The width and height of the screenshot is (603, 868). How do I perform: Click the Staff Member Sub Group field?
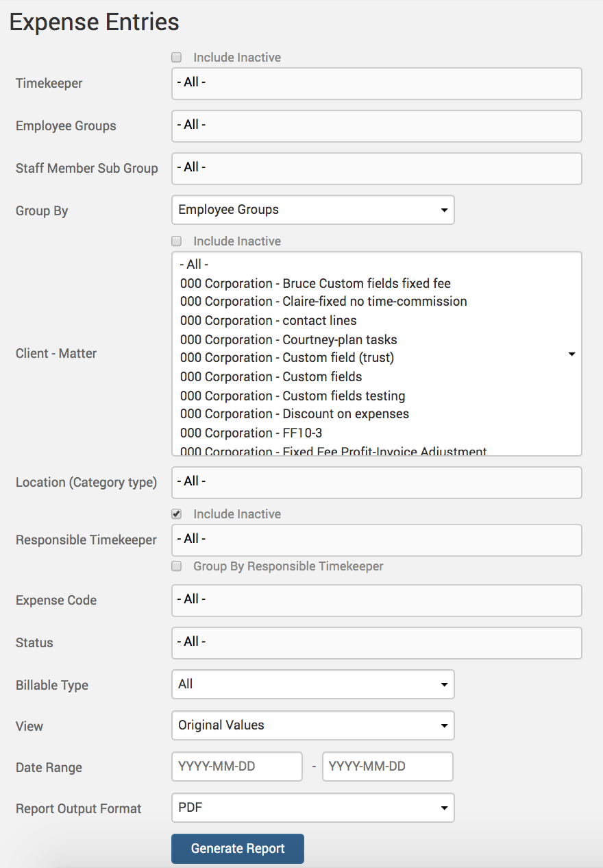pos(376,169)
